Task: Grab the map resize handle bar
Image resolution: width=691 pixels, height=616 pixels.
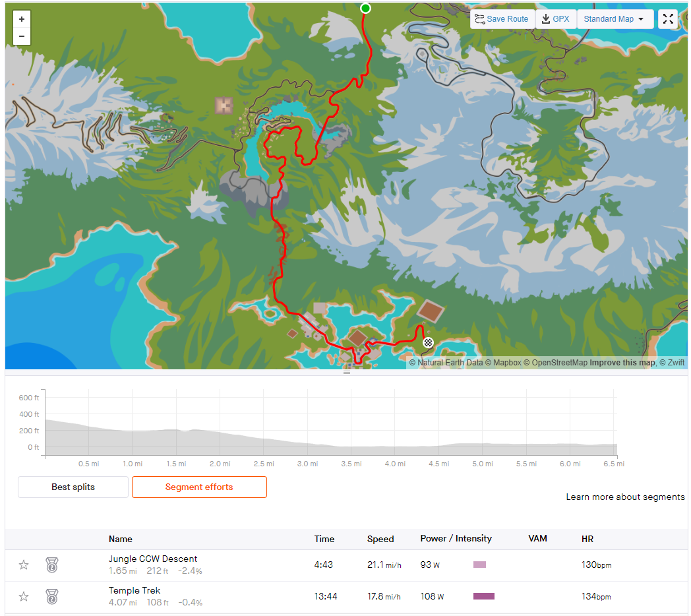Action: click(x=347, y=372)
